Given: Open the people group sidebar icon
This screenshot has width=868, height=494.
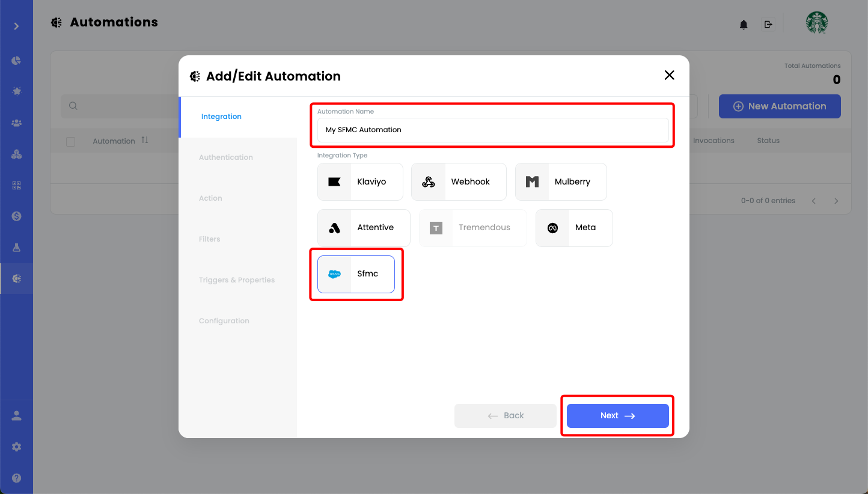Looking at the screenshot, I should 16,123.
